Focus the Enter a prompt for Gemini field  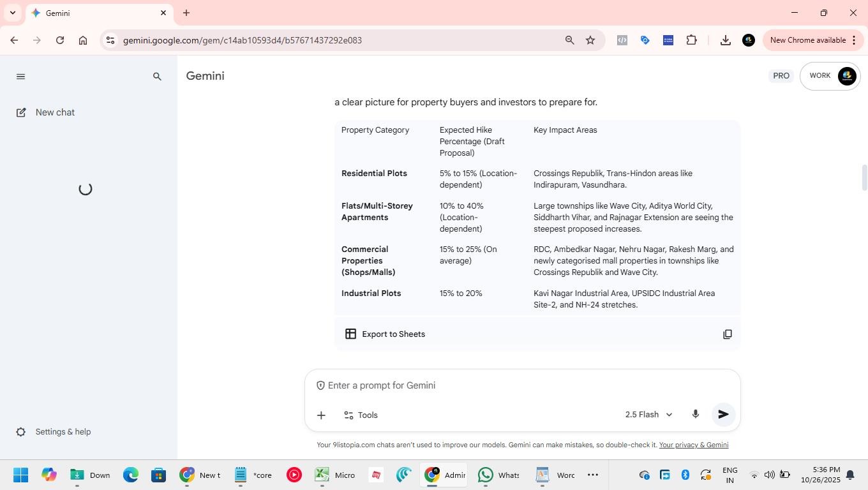pos(523,385)
